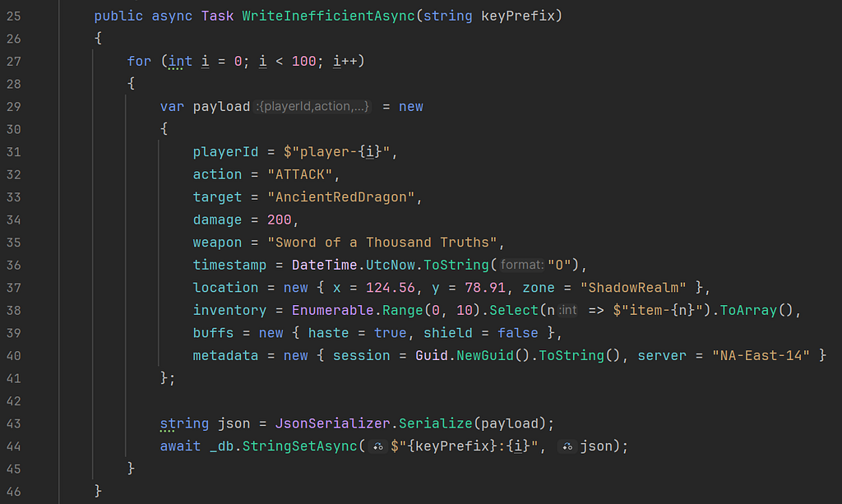Screen dimensions: 842x504
Task: Click the Guid.NewGuid call on metadata line
Action: coord(464,355)
